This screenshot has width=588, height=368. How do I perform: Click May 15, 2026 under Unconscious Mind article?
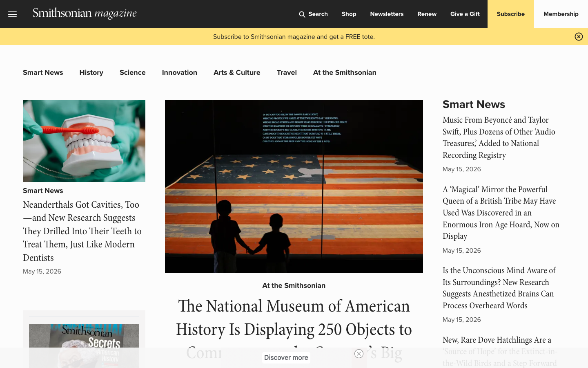click(462, 320)
